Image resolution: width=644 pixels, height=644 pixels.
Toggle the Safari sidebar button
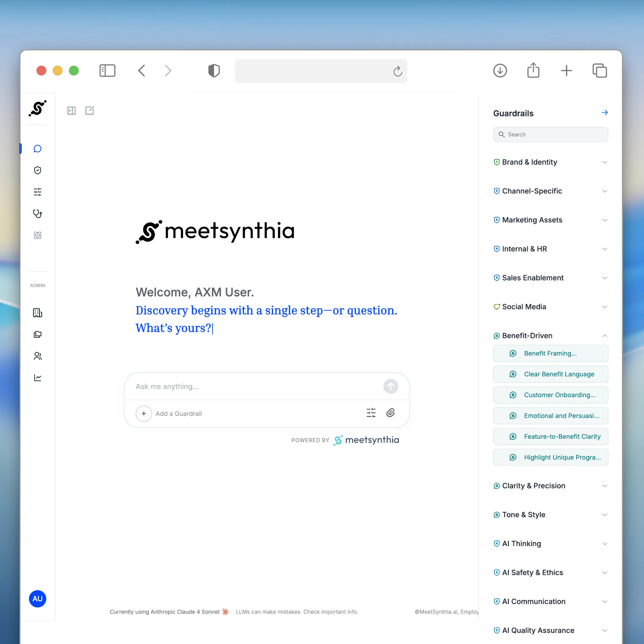click(x=107, y=71)
